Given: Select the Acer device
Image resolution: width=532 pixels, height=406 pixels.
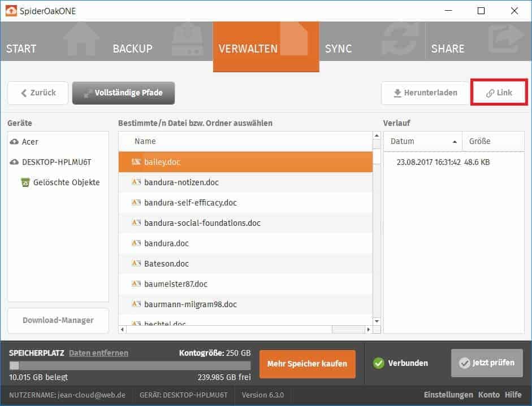Looking at the screenshot, I should (x=58, y=142).
